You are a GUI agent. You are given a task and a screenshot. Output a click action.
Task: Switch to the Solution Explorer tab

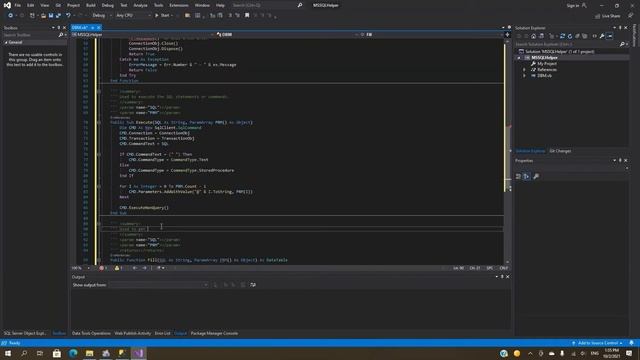pyautogui.click(x=530, y=151)
